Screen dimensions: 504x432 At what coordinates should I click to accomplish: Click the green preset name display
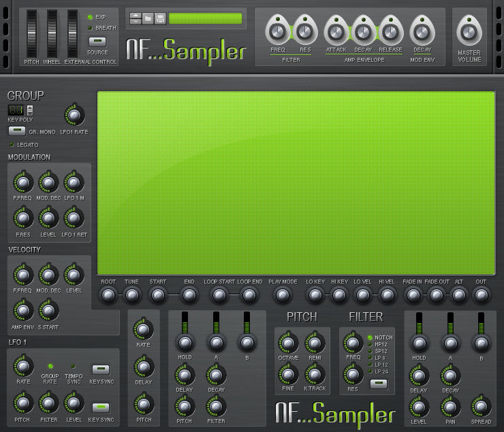pos(205,18)
